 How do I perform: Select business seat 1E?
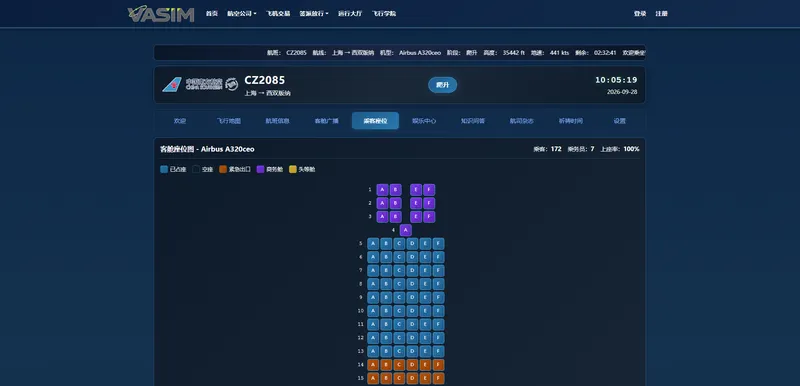pos(416,190)
